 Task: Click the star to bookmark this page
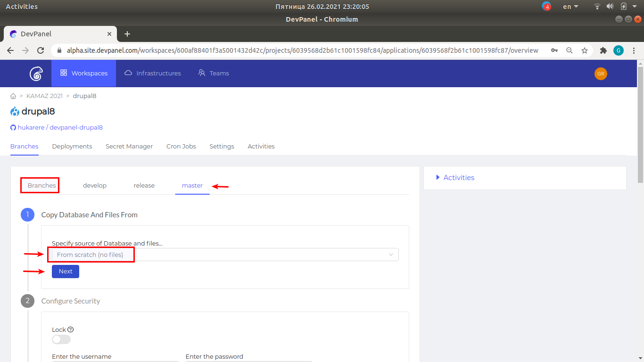point(585,50)
